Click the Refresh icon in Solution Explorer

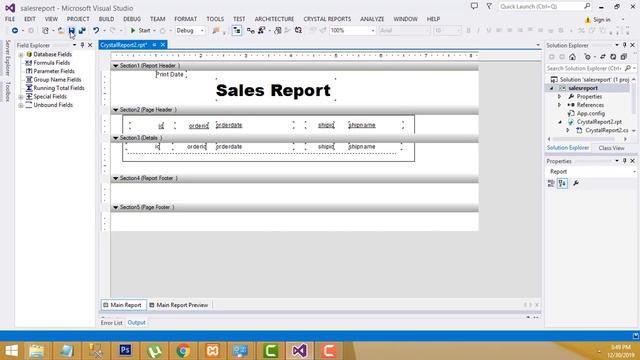tap(613, 57)
